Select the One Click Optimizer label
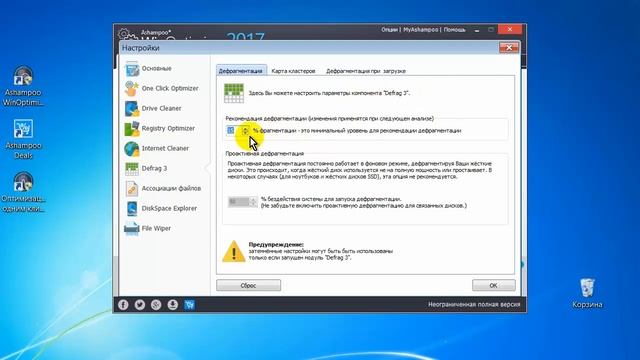640x360 pixels. coord(170,89)
